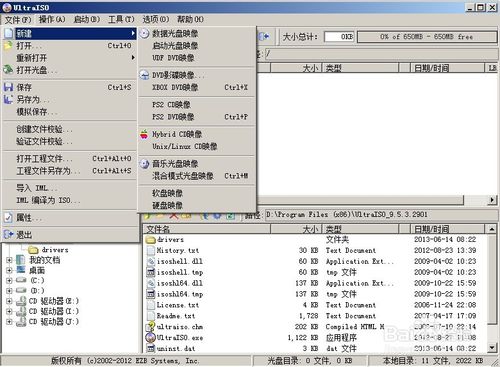Expand the 重新打开 submenu
Image resolution: width=500 pixels, height=367 pixels.
pyautogui.click(x=70, y=58)
